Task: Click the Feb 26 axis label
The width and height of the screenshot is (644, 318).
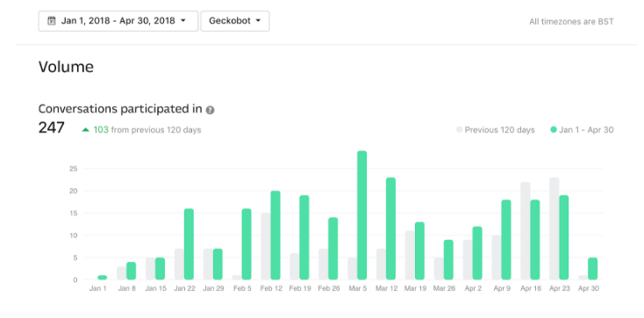Action: pos(328,288)
